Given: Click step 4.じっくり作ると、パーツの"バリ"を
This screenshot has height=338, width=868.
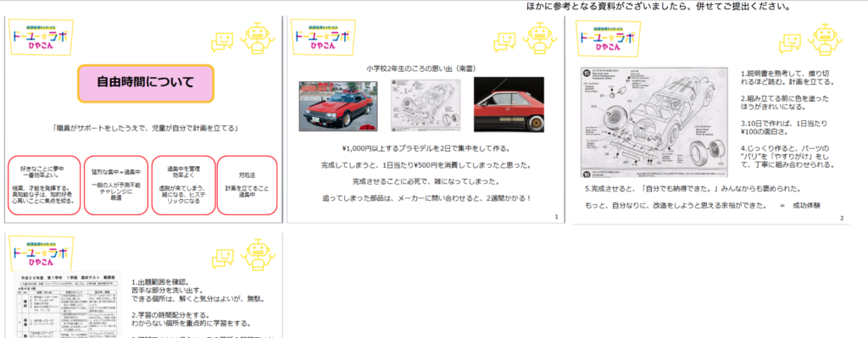Looking at the screenshot, I should tap(787, 157).
